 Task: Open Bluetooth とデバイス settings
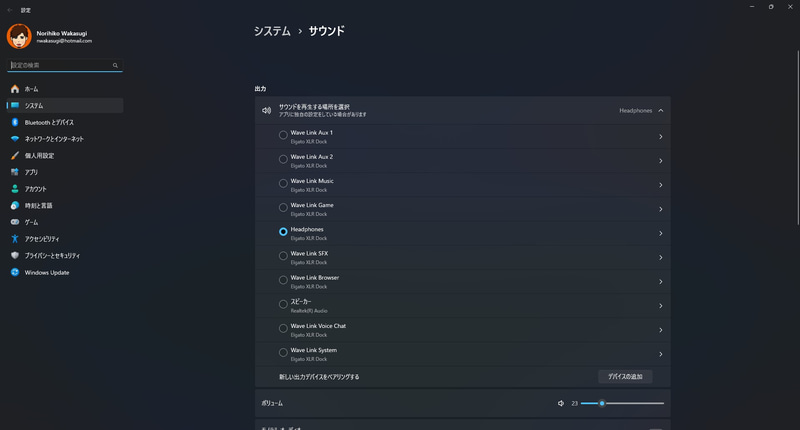(x=65, y=122)
